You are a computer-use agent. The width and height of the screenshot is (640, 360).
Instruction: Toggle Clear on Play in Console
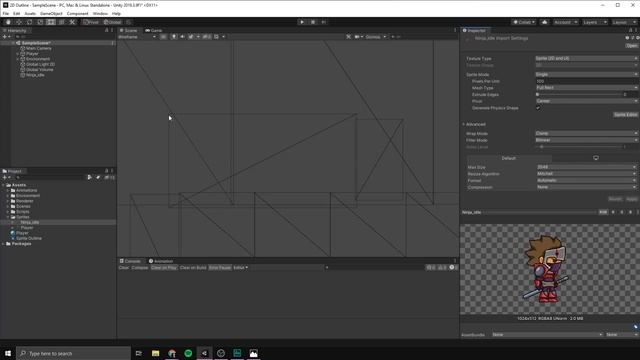coord(164,268)
